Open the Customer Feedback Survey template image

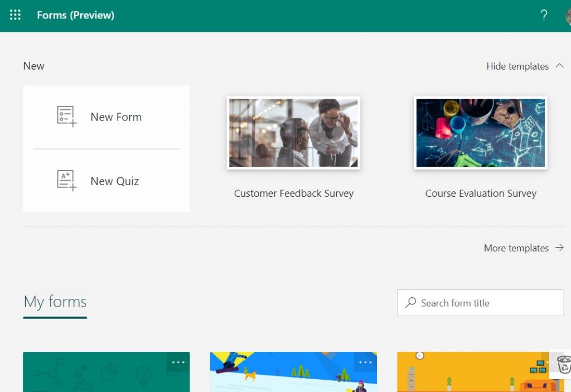tap(293, 133)
